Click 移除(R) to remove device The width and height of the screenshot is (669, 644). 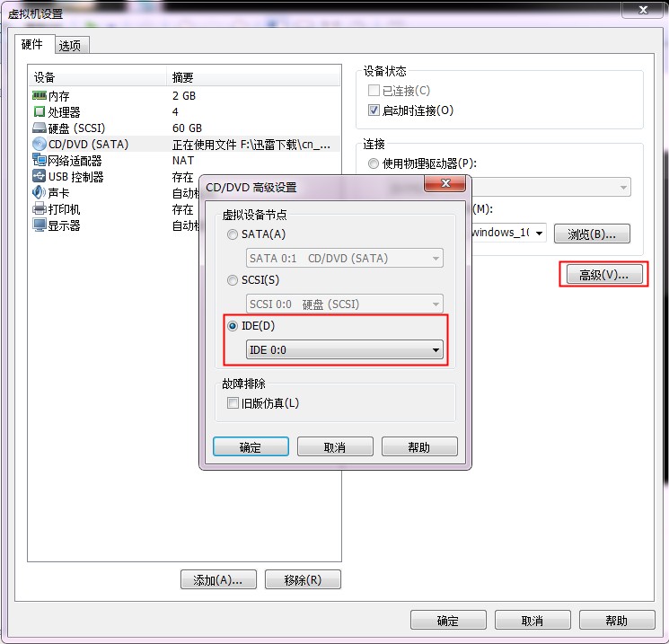coord(303,579)
